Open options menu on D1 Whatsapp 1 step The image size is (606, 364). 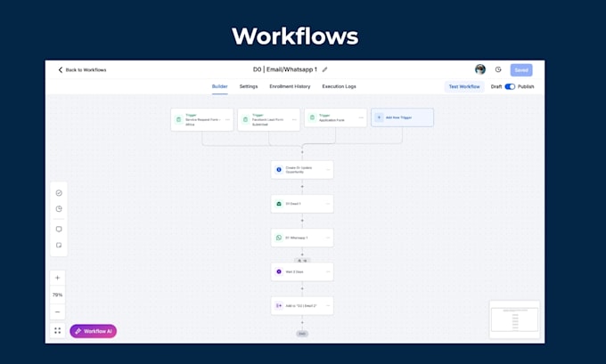tap(328, 238)
